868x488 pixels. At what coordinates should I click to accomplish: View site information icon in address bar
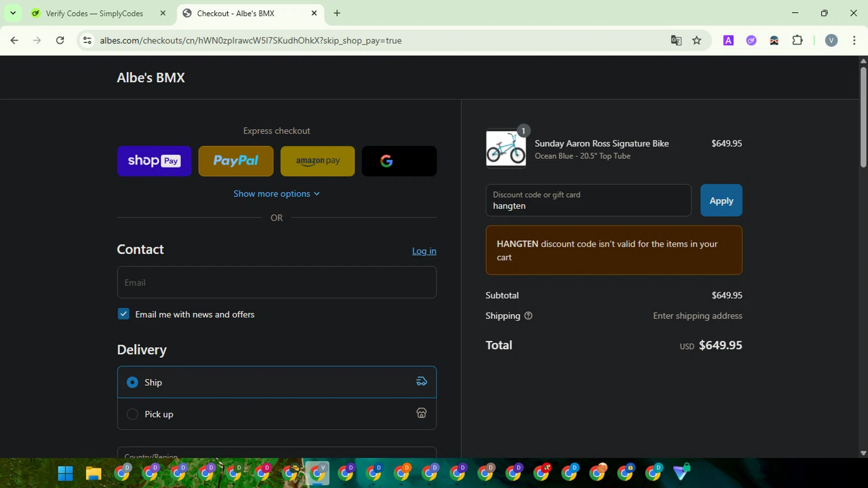(x=87, y=41)
